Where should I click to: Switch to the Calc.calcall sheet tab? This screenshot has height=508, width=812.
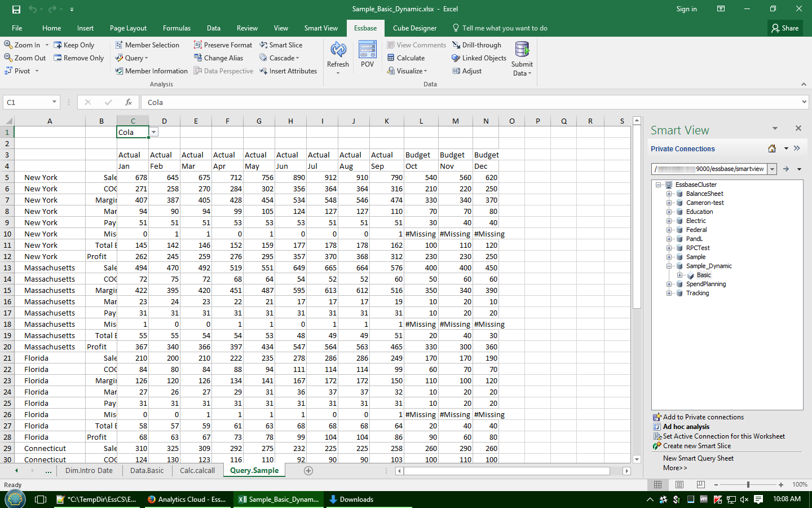[x=197, y=470]
